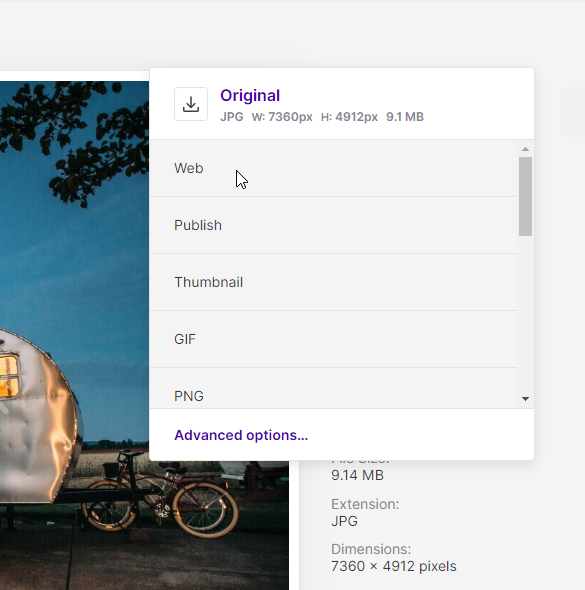Image resolution: width=585 pixels, height=590 pixels.
Task: Select the Original download heading
Action: 250,96
